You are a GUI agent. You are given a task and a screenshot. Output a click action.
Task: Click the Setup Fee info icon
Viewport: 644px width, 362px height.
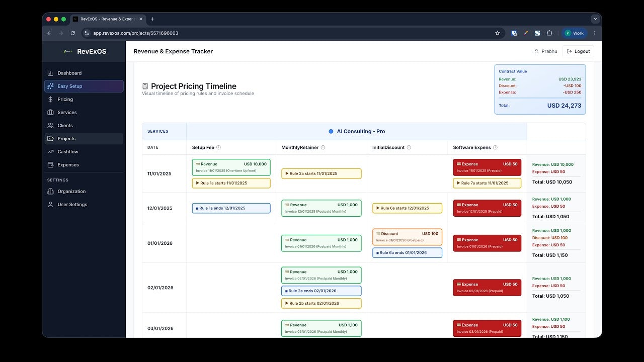[218, 147]
